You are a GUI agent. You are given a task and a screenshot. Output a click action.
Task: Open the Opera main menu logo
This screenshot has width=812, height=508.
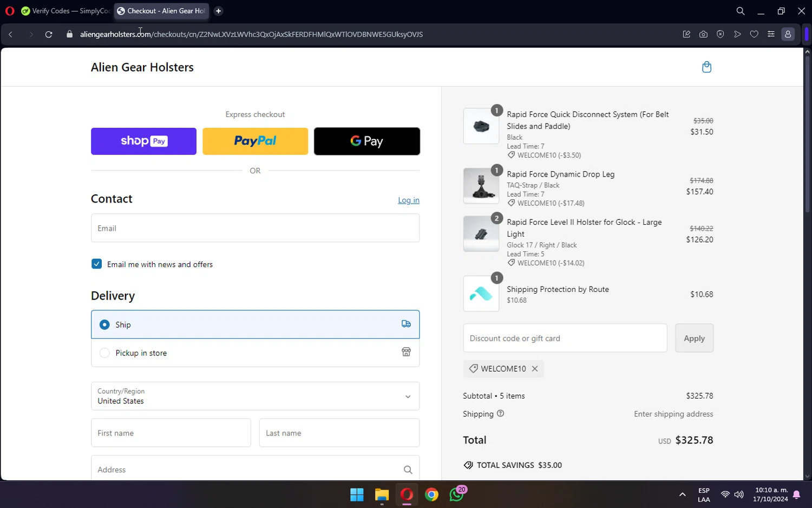tap(10, 11)
